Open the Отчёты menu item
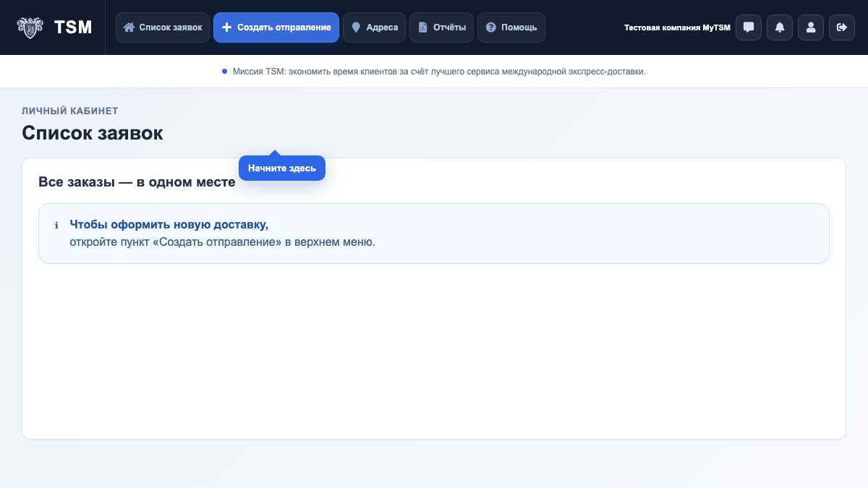 442,27
